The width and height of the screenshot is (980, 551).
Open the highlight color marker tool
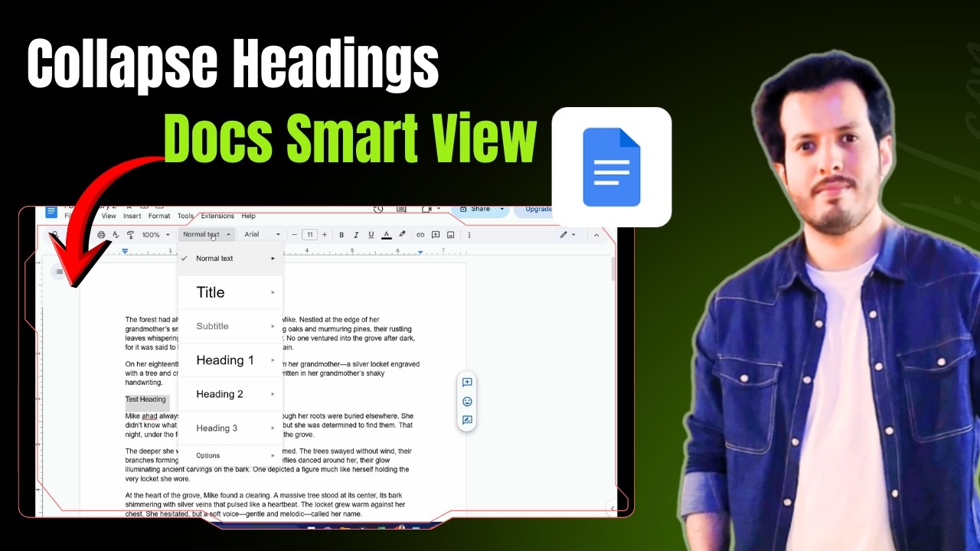point(402,235)
